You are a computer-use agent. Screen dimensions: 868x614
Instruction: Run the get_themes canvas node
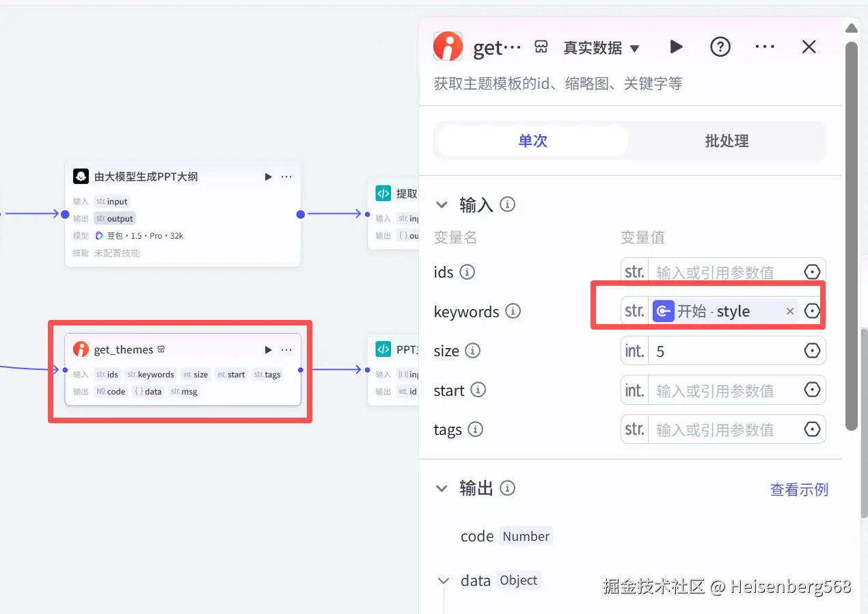(x=269, y=349)
